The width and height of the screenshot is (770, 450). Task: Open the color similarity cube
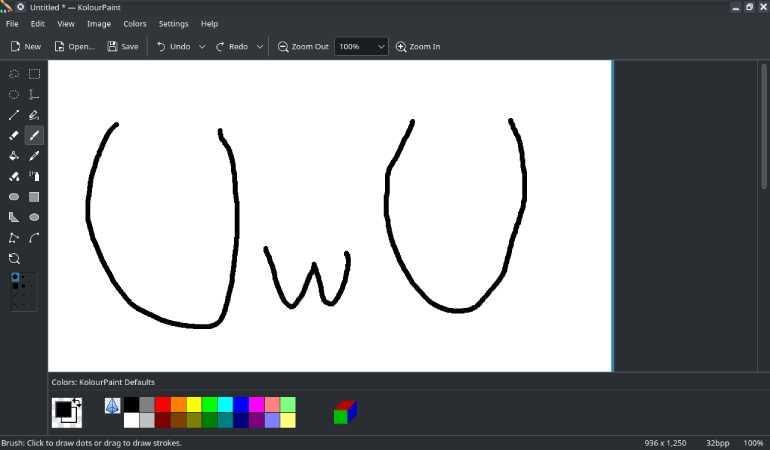pyautogui.click(x=345, y=412)
